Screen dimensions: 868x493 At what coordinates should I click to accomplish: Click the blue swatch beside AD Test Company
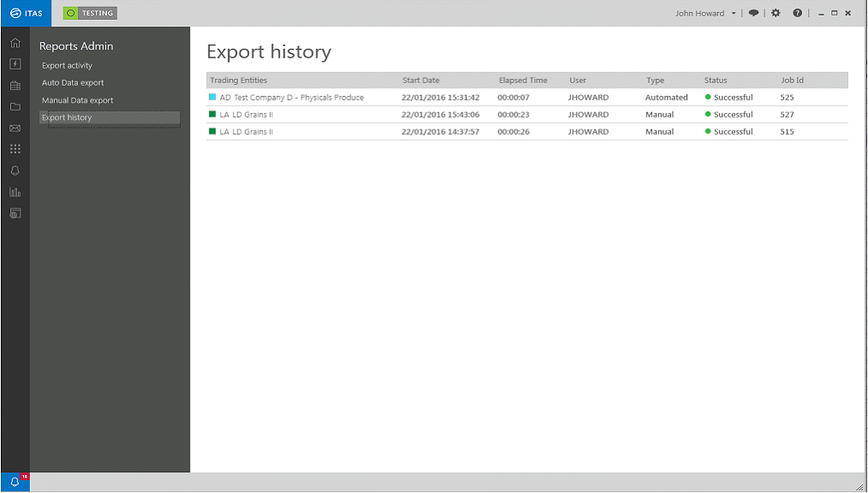click(x=212, y=97)
